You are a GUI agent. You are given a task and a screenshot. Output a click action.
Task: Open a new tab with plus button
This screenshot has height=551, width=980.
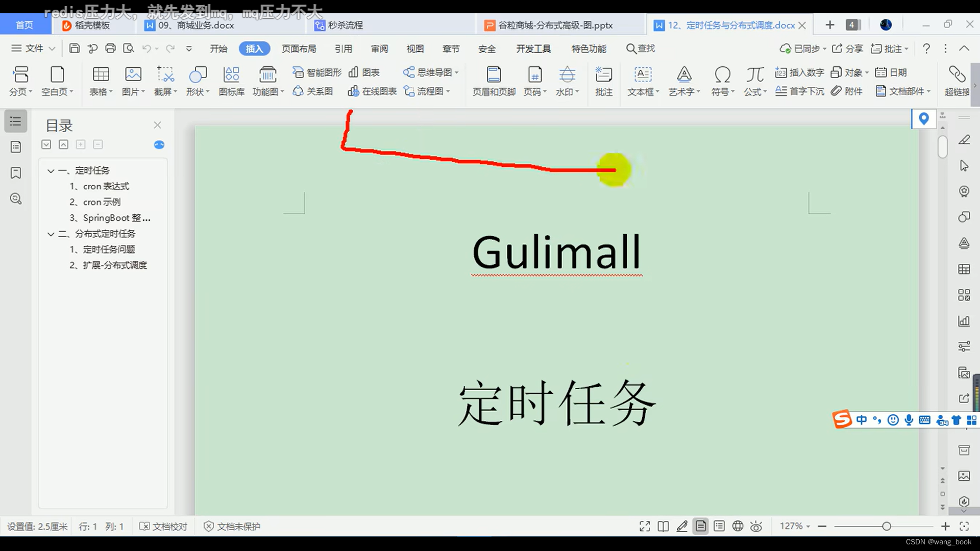(830, 25)
